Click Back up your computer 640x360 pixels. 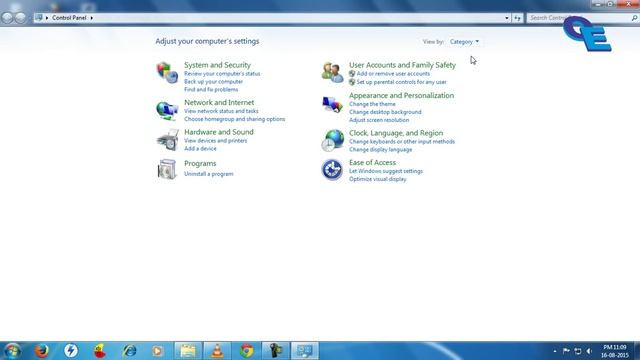point(213,82)
